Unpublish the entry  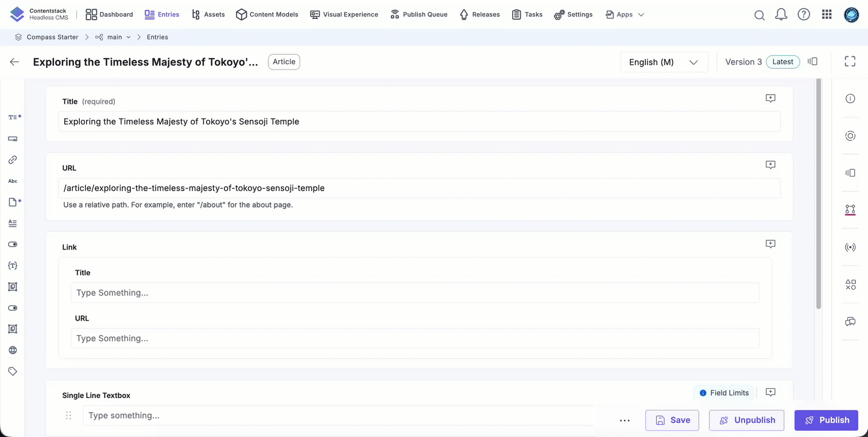coord(747,420)
